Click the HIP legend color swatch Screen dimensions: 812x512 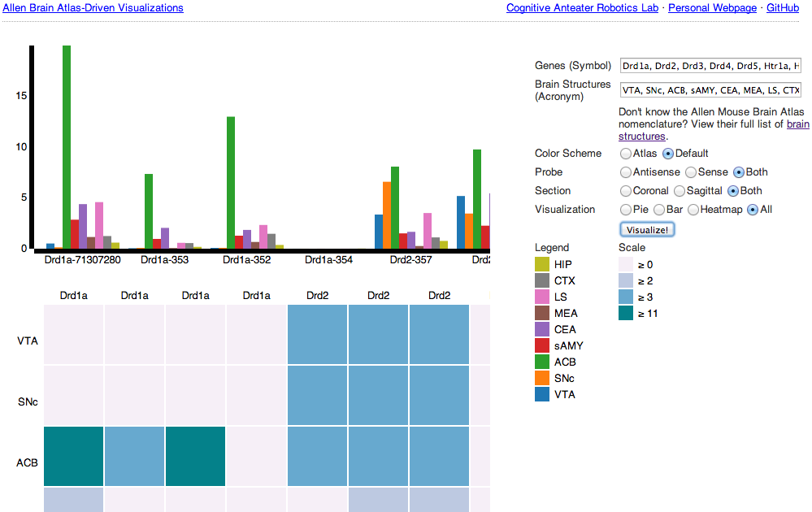pyautogui.click(x=541, y=264)
